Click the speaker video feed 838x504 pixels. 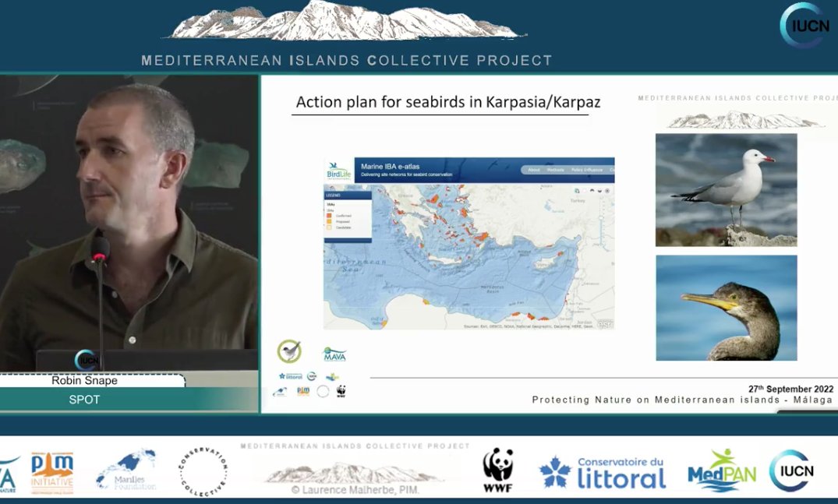(x=129, y=221)
